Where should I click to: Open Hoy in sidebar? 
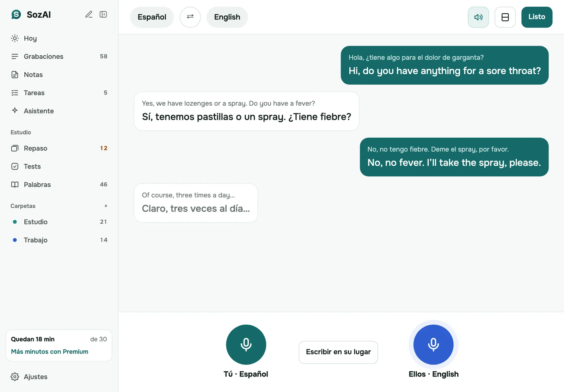[x=59, y=38]
